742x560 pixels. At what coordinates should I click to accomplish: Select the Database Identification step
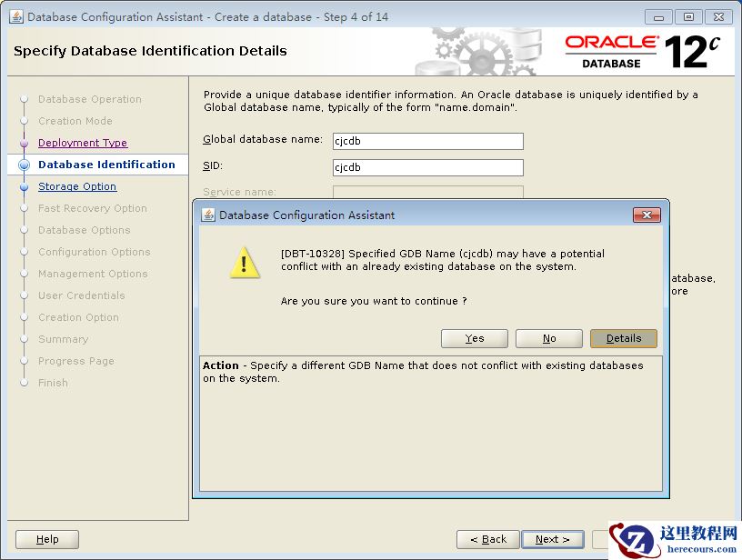[x=106, y=165]
